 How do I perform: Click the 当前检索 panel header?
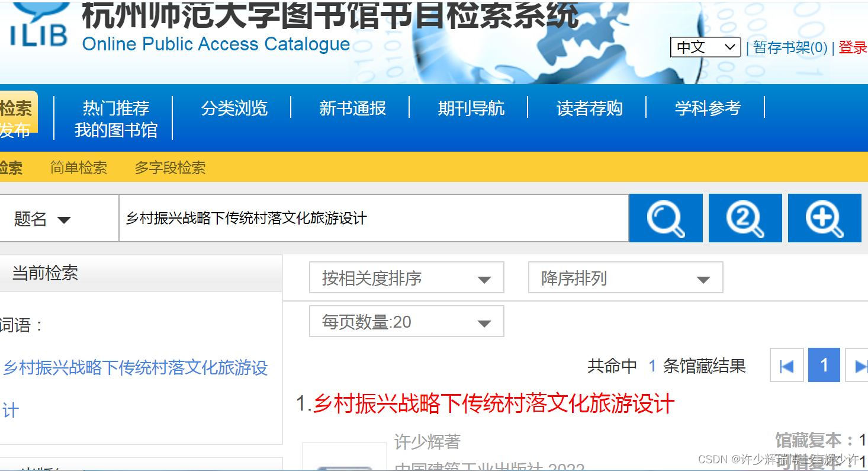click(x=141, y=273)
